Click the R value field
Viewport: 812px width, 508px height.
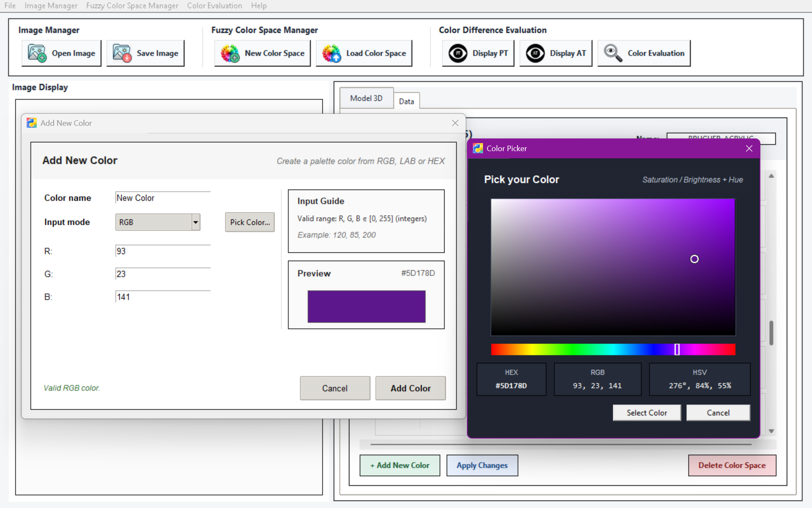163,251
